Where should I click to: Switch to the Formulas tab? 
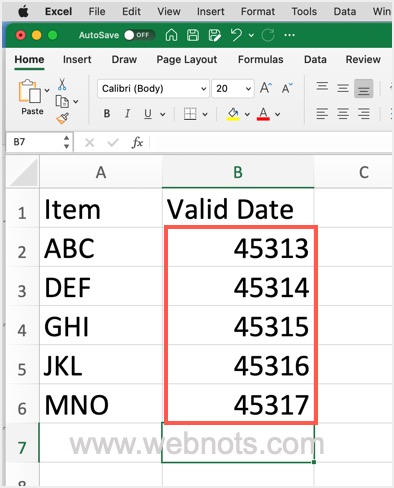pos(260,59)
